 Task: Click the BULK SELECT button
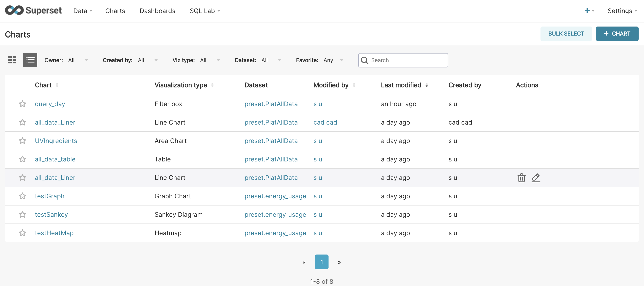(x=566, y=34)
